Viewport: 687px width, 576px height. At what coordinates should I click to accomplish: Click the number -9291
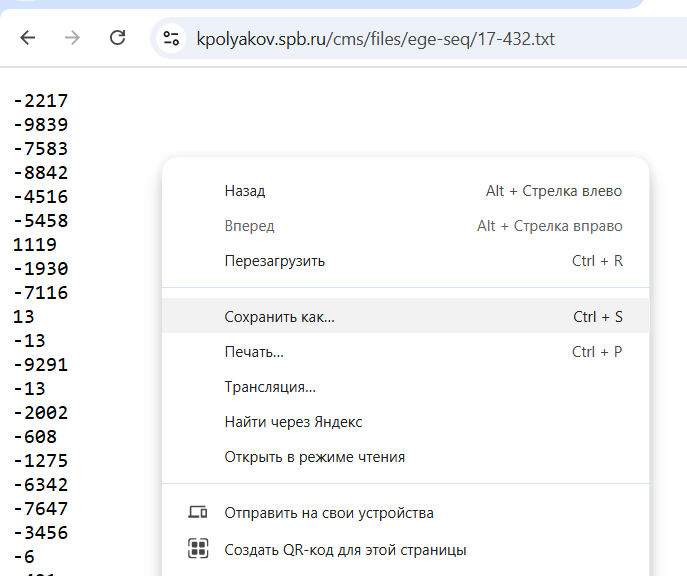pyautogui.click(x=40, y=364)
